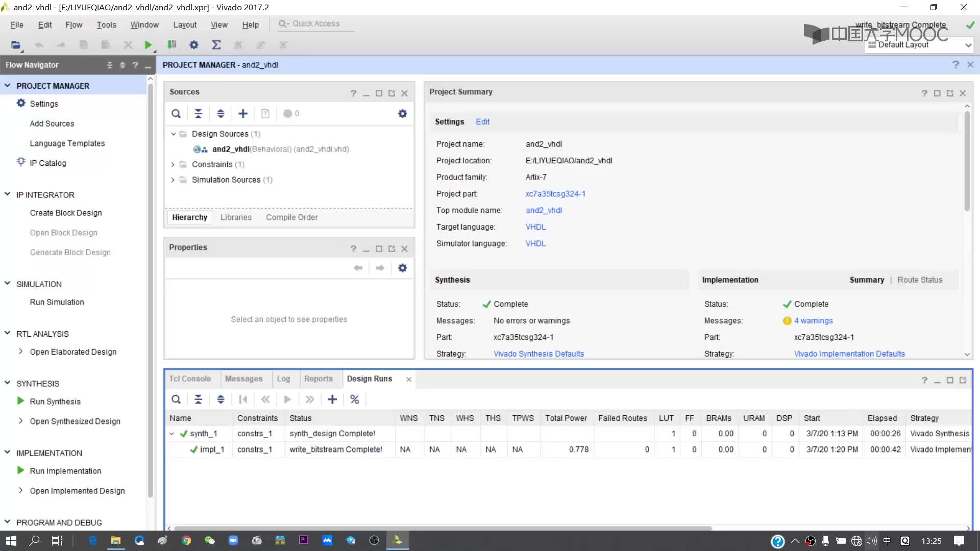Screen dimensions: 980x551
Task: Click the Add Sources plus icon
Action: coord(243,113)
